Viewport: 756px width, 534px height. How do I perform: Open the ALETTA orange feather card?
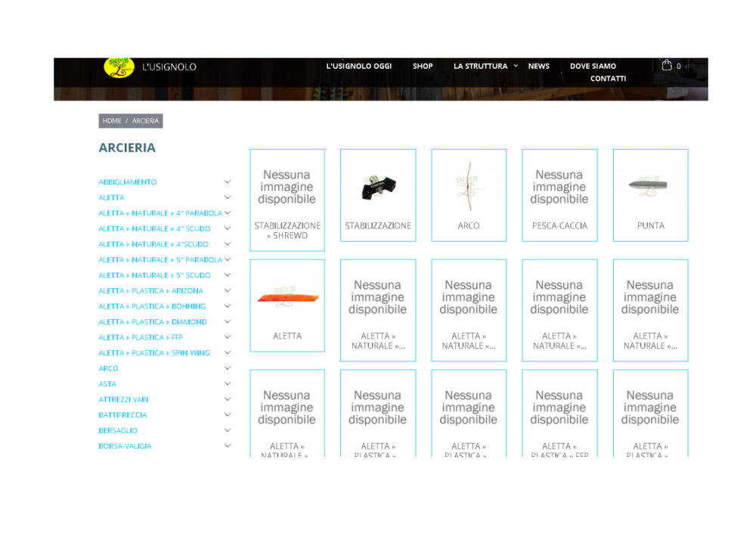(x=287, y=306)
